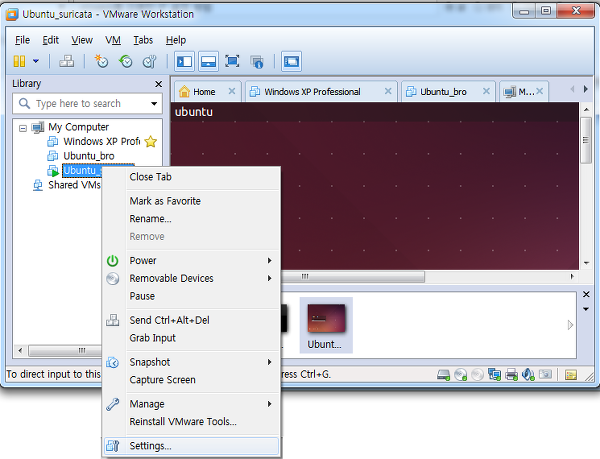Open the Edit menu
Screen dimensions: 600x459
click(51, 40)
